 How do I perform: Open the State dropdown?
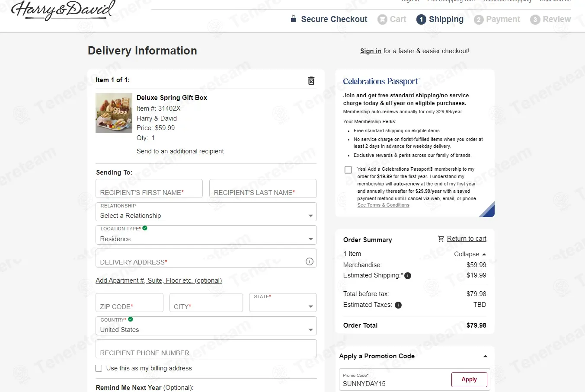pos(283,303)
